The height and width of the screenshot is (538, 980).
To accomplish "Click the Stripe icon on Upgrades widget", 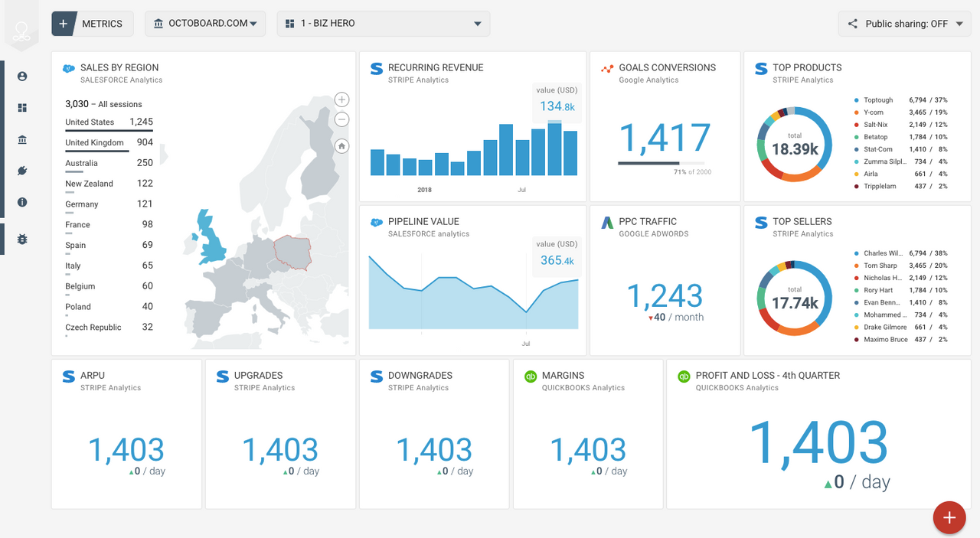I will [223, 377].
